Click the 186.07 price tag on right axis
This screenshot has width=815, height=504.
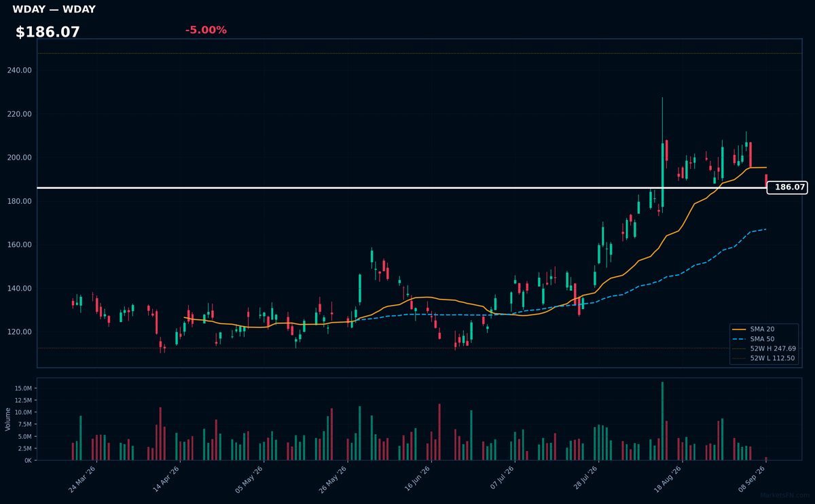click(787, 187)
